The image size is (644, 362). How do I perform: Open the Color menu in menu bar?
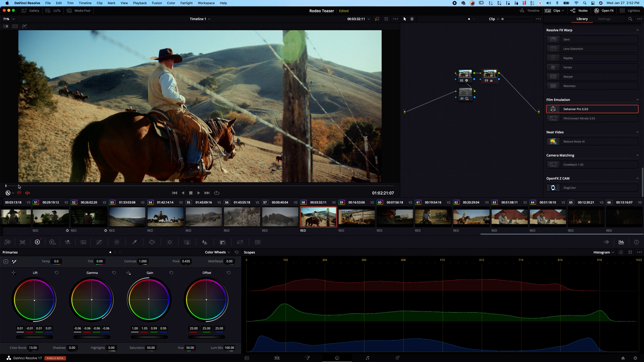[171, 3]
